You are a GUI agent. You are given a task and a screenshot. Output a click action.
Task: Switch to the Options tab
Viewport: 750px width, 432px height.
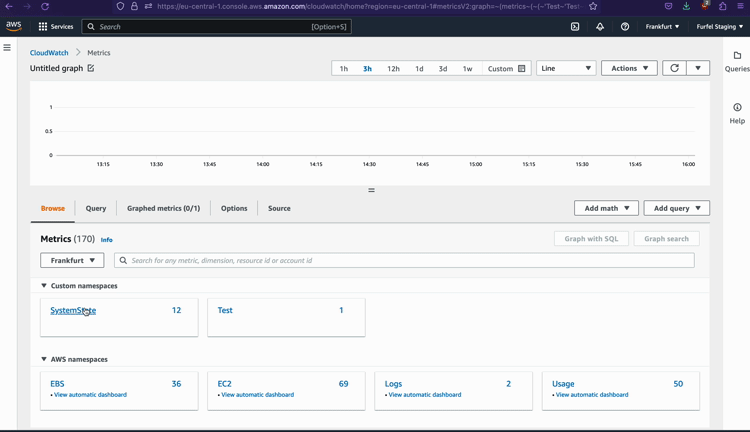(234, 208)
